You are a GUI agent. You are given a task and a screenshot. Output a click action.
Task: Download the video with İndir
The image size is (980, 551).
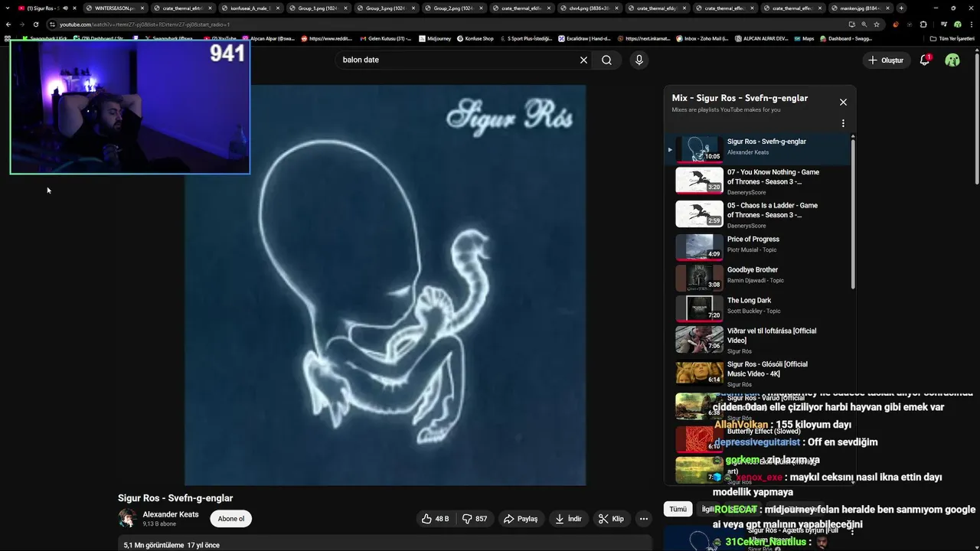[569, 519]
